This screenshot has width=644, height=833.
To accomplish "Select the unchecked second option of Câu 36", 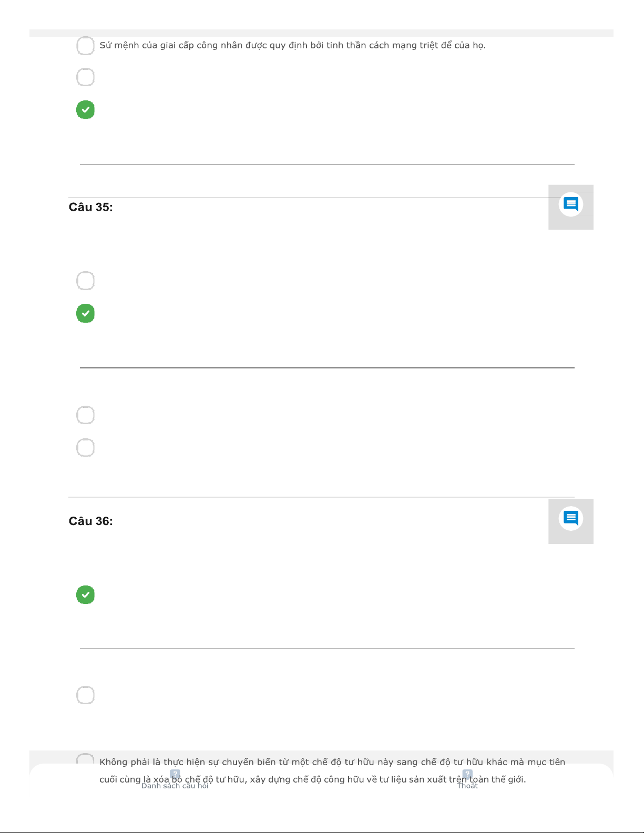I will pos(86,695).
